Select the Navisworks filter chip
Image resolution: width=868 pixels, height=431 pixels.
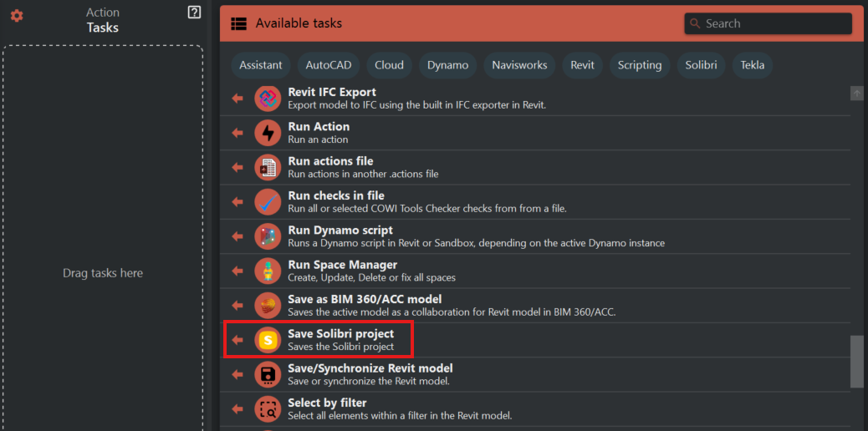point(519,65)
